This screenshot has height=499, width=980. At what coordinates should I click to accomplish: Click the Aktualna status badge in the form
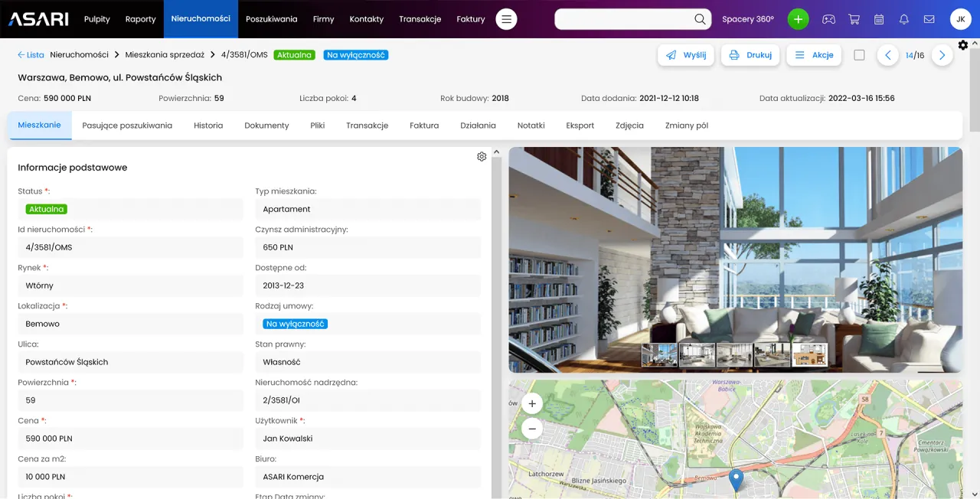(x=45, y=209)
